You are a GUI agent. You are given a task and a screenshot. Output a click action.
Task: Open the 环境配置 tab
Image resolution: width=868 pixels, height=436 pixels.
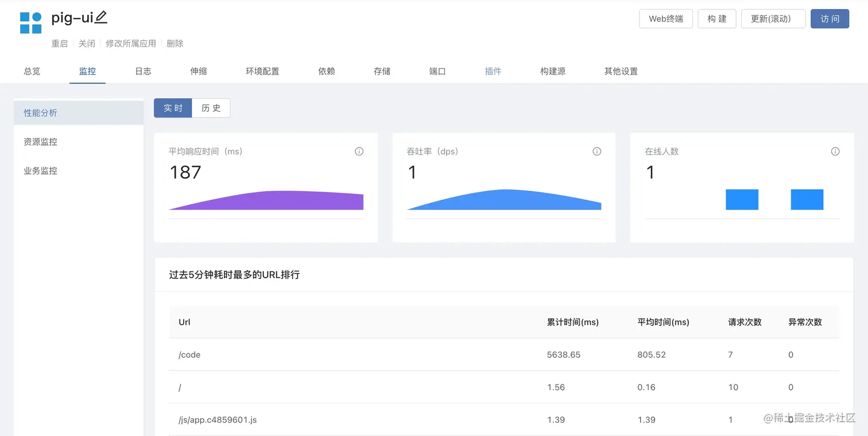[262, 71]
